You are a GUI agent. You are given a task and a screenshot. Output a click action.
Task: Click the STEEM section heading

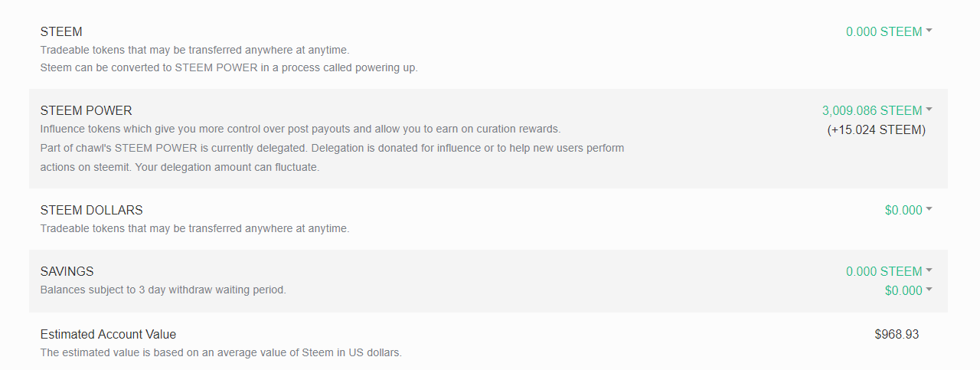coord(61,32)
